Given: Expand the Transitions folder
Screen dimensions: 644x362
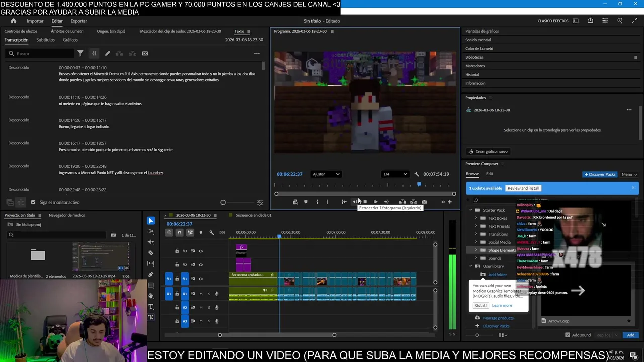Looking at the screenshot, I should tap(476, 234).
